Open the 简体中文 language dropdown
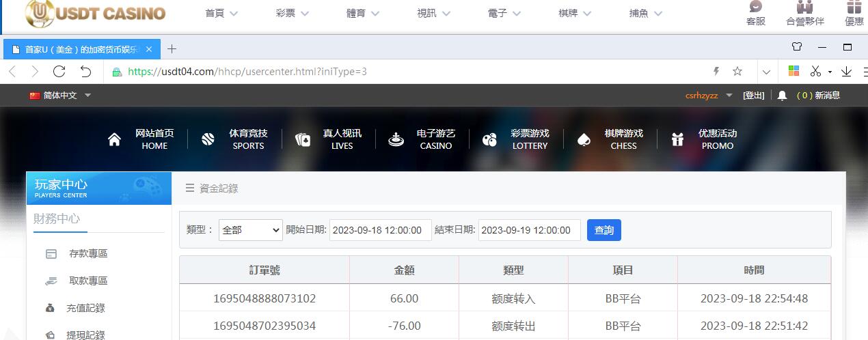This screenshot has height=340, width=868. (60, 96)
